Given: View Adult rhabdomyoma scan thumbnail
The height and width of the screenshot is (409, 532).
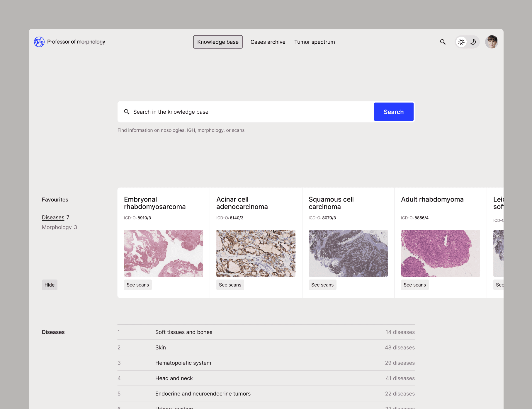Looking at the screenshot, I should 441,253.
